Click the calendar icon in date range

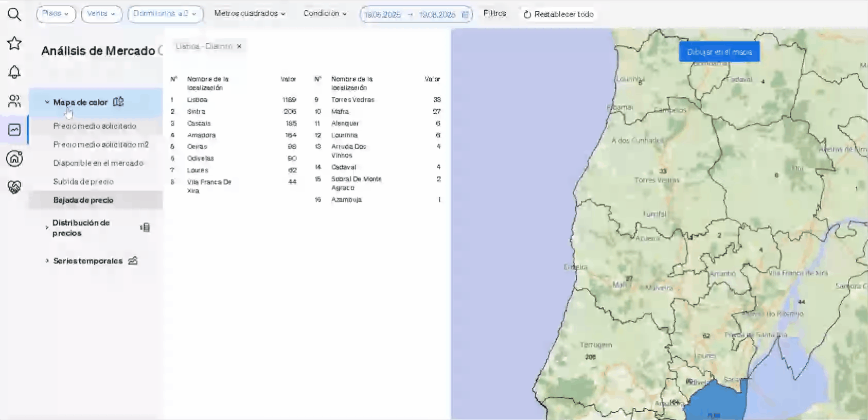465,14
